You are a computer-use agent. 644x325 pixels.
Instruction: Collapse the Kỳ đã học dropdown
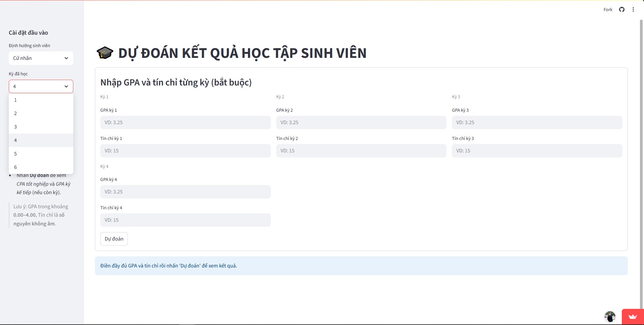(41, 86)
